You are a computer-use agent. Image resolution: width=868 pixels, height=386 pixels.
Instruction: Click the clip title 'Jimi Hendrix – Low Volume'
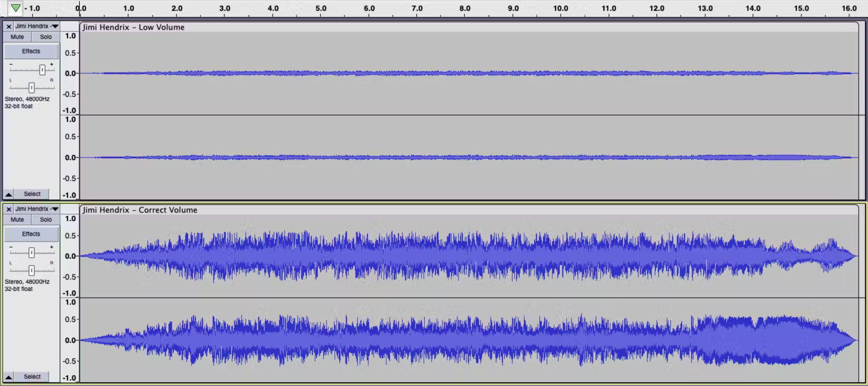(x=134, y=27)
